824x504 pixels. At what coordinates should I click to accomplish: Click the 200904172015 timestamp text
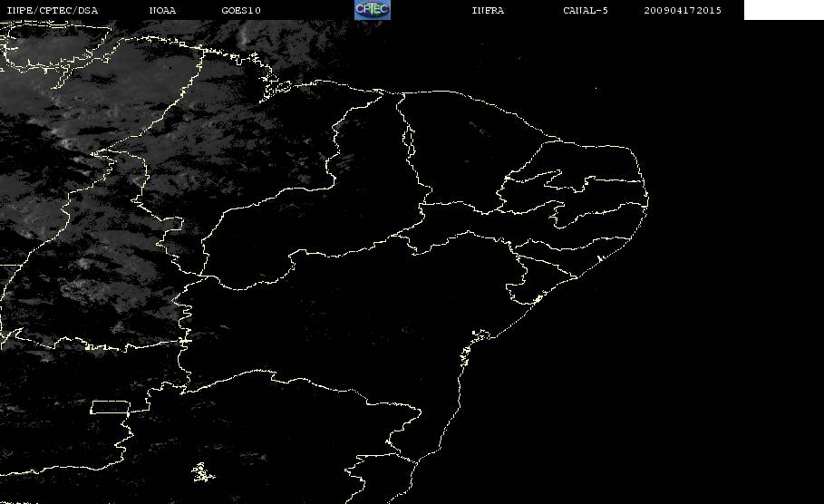coord(683,11)
